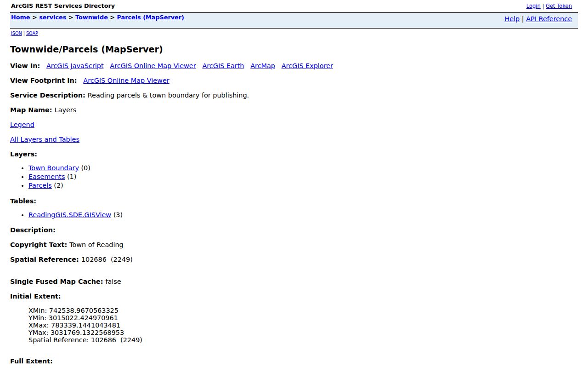The height and width of the screenshot is (368, 588).
Task: Open services breadcrumb link
Action: (x=53, y=17)
